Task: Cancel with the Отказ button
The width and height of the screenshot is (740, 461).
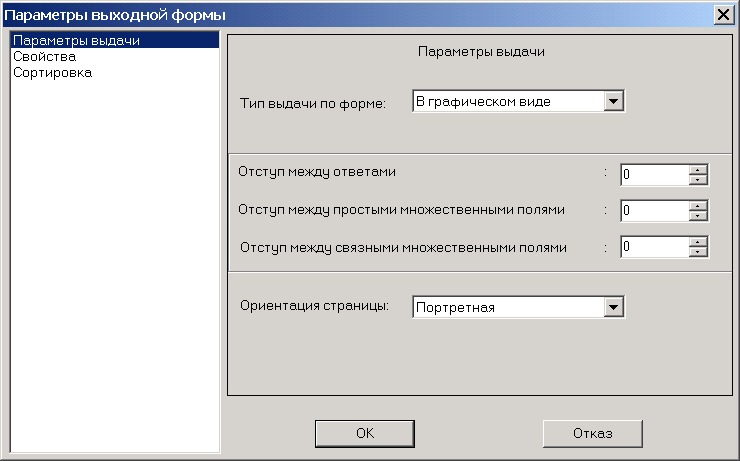Action: 593,433
